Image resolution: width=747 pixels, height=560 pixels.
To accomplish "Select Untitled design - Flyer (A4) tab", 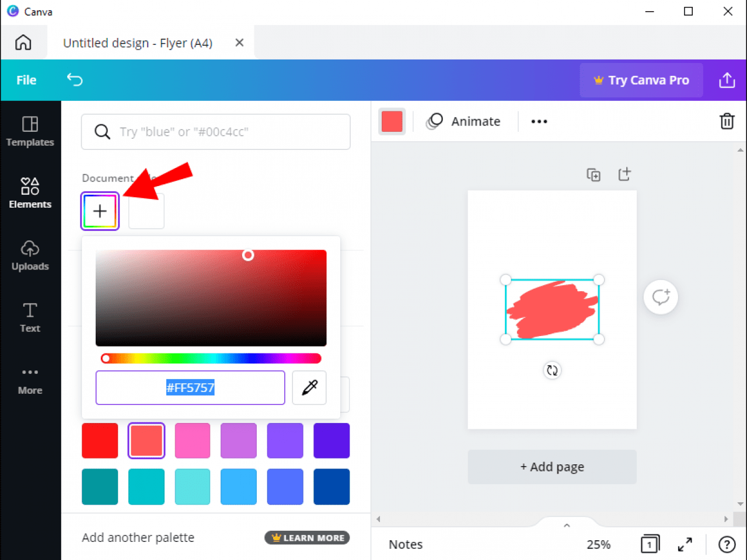I will click(x=138, y=43).
